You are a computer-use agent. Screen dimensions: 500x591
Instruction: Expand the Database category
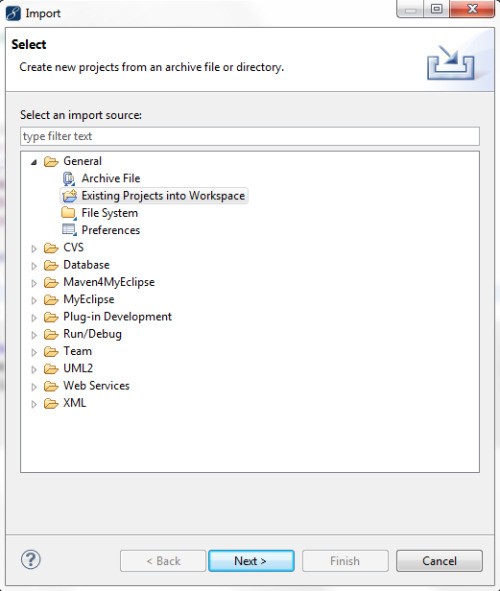34,266
